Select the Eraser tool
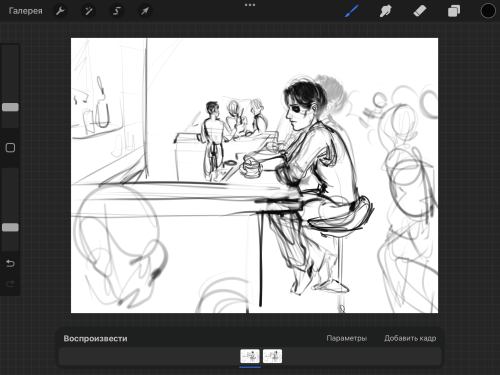Image resolution: width=500 pixels, height=375 pixels. point(420,11)
